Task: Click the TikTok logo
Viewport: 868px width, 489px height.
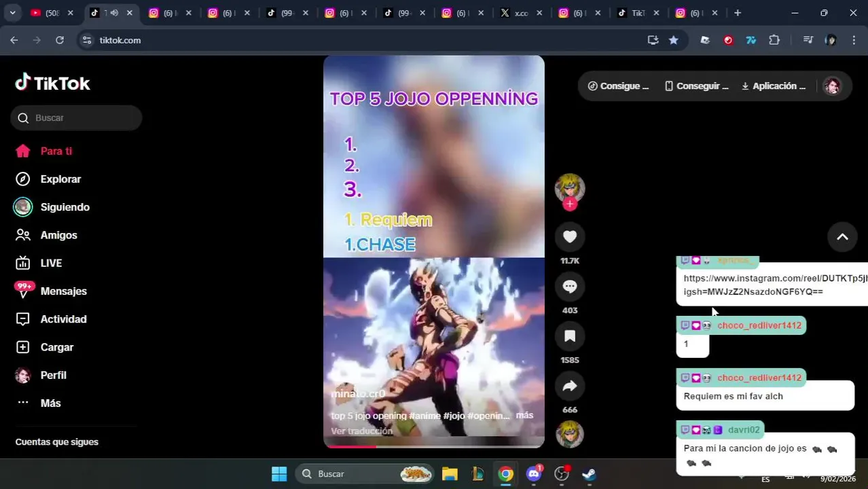Action: [52, 83]
